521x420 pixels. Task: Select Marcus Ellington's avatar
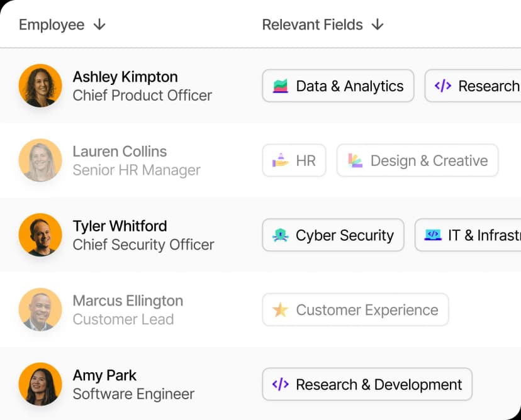[x=40, y=309]
